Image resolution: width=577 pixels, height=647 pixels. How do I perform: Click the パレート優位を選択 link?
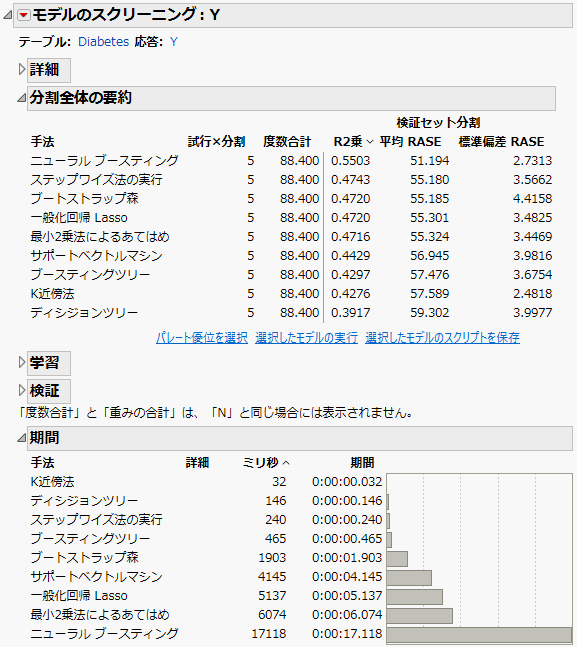[202, 338]
